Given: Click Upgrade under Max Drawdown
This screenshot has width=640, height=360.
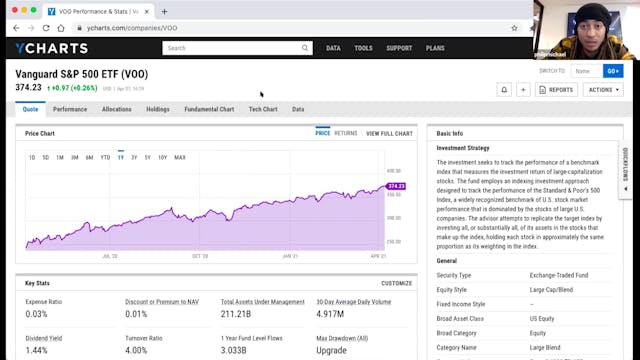Looking at the screenshot, I should 331,351.
